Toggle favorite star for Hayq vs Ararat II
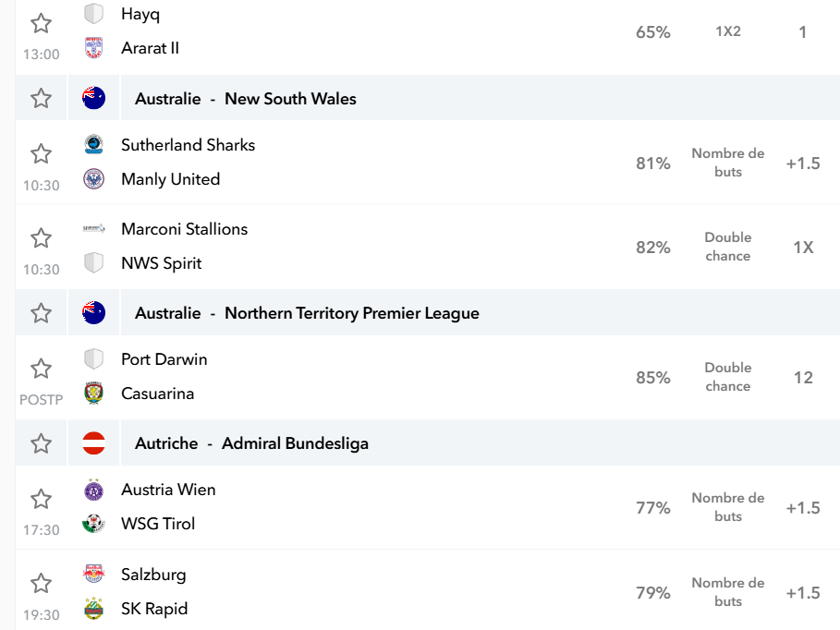 [x=41, y=24]
